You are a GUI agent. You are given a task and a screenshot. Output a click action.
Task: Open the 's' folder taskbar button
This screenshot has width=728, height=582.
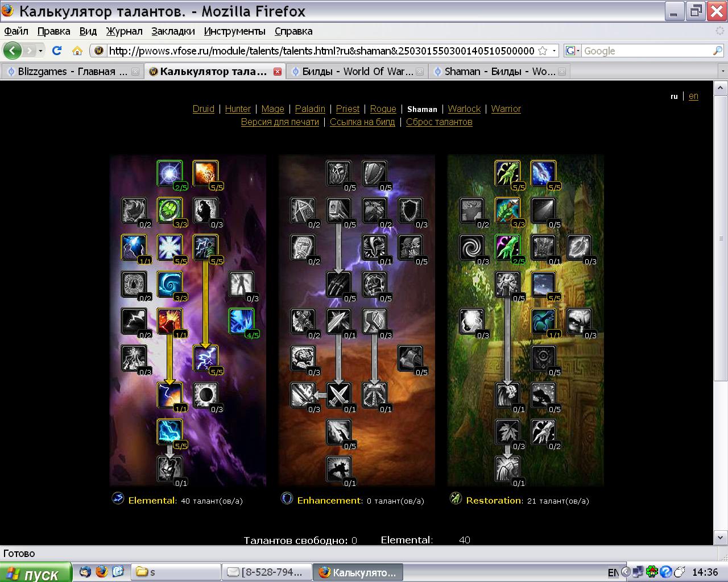[x=176, y=572]
